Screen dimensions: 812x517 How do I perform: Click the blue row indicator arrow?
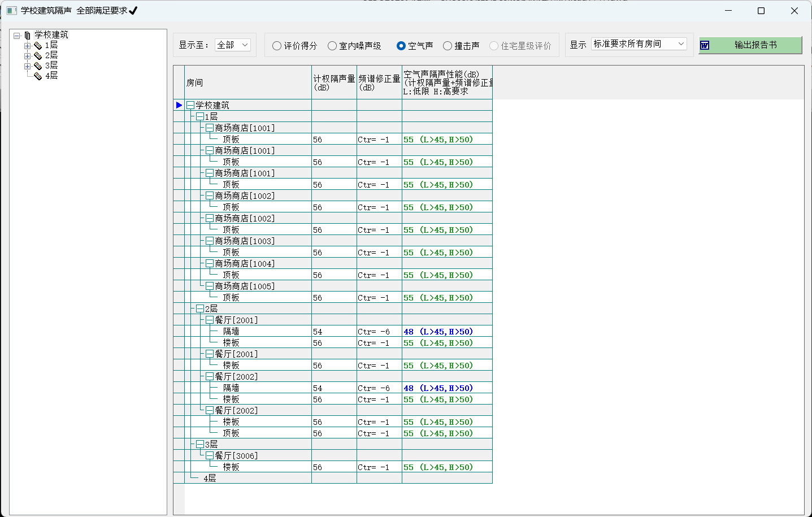[179, 105]
